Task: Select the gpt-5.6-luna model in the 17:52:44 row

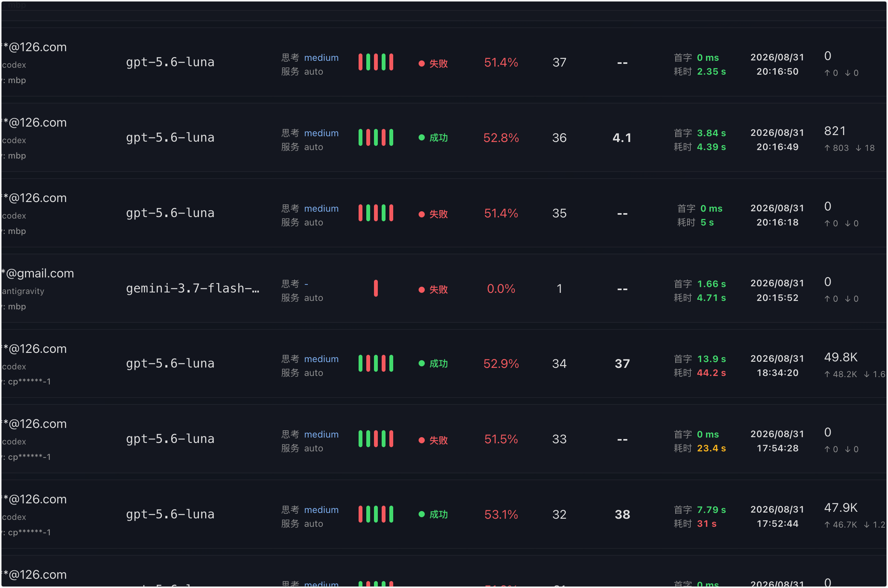Action: (x=170, y=514)
